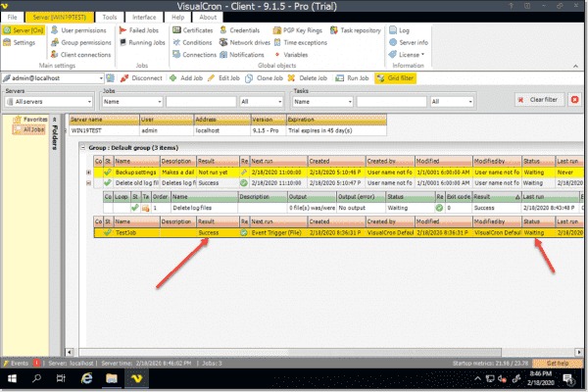Open the admin@localhost connection dropdown
Image resolution: width=588 pixels, height=392 pixels.
click(x=101, y=78)
